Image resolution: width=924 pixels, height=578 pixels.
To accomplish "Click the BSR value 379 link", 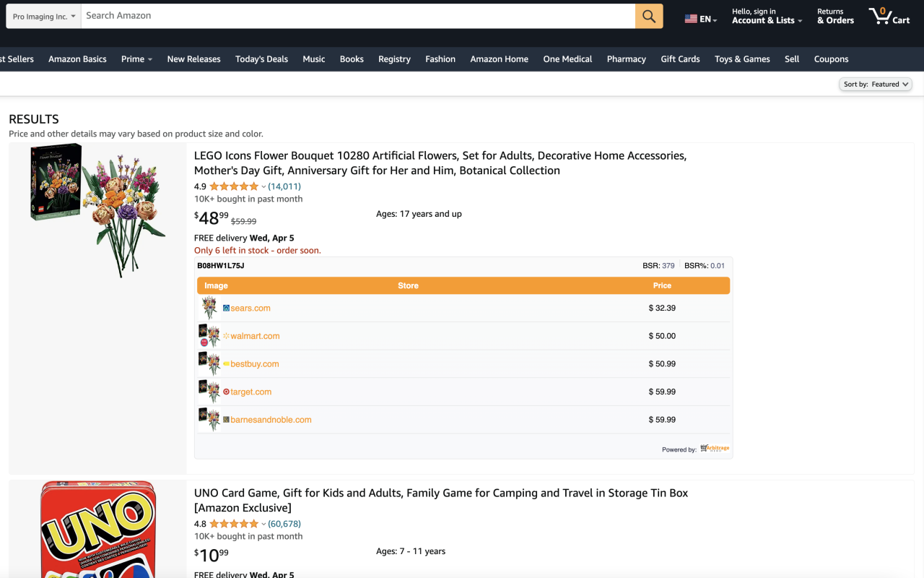I will click(x=667, y=265).
